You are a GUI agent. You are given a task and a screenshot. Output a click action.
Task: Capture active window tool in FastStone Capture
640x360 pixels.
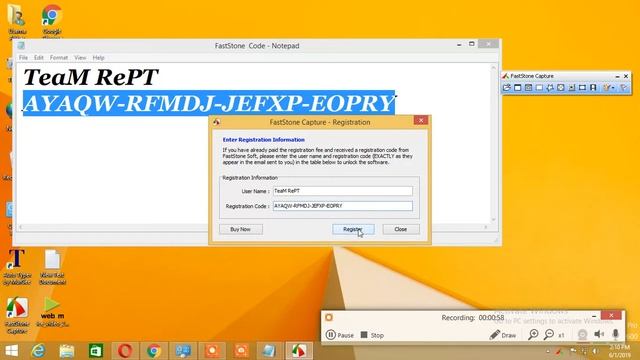pos(518,87)
